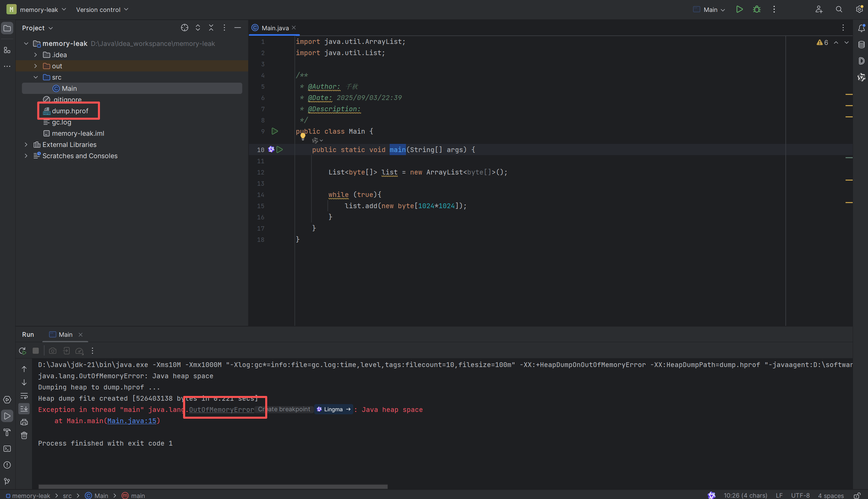
Task: Expand the out folder
Action: tap(36, 66)
